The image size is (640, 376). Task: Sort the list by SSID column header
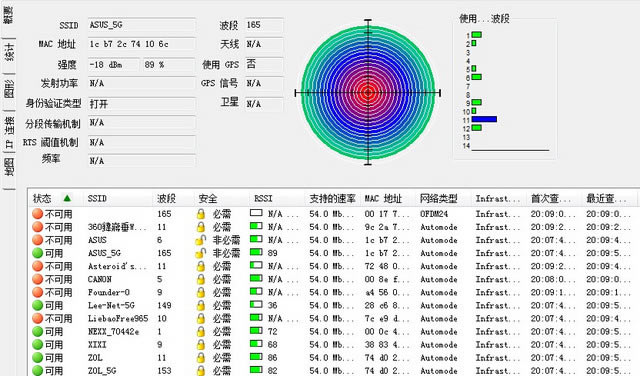click(x=97, y=198)
